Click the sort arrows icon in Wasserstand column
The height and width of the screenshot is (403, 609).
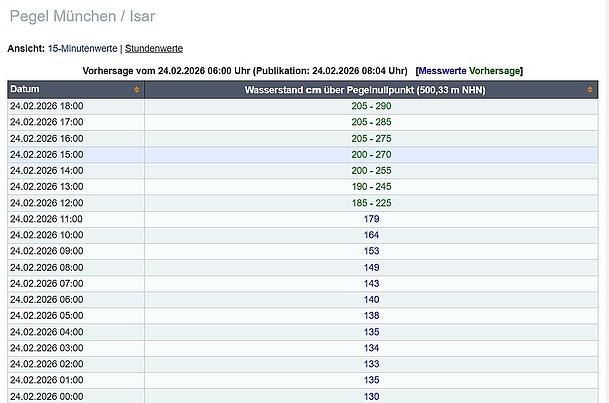tap(590, 90)
